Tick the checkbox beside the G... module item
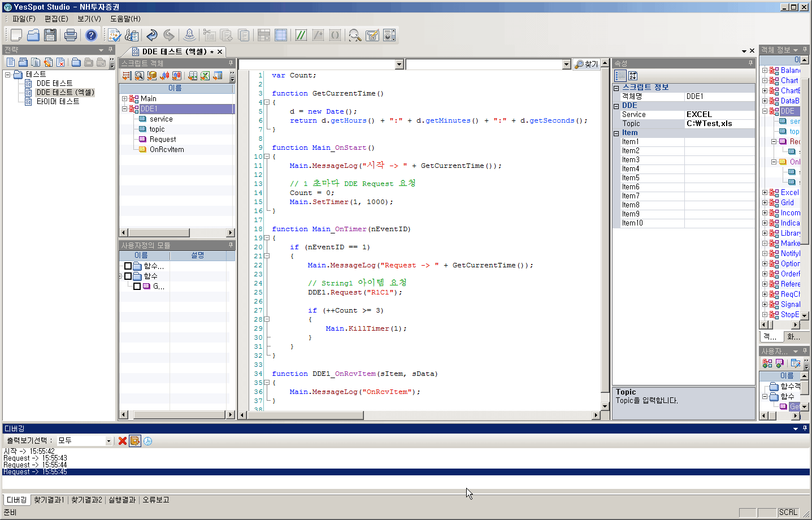 pos(137,287)
